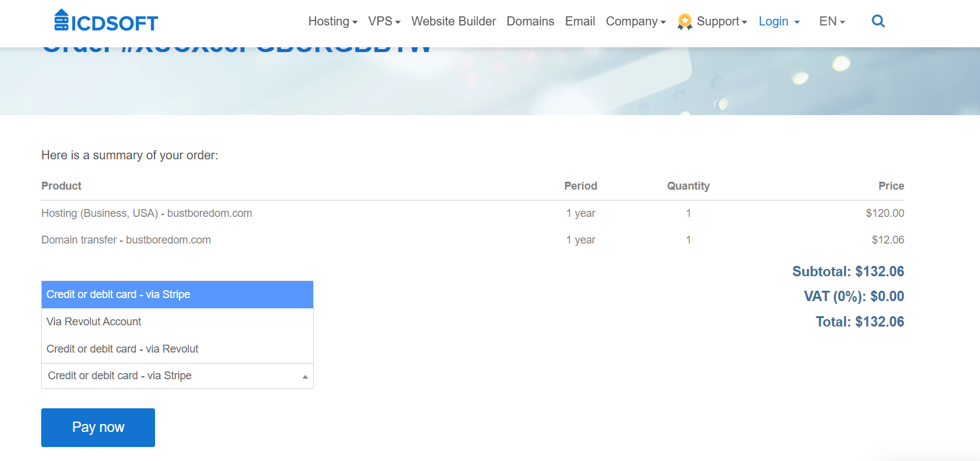This screenshot has width=980, height=461.
Task: Open the Hosting dropdown menu
Action: 333,21
